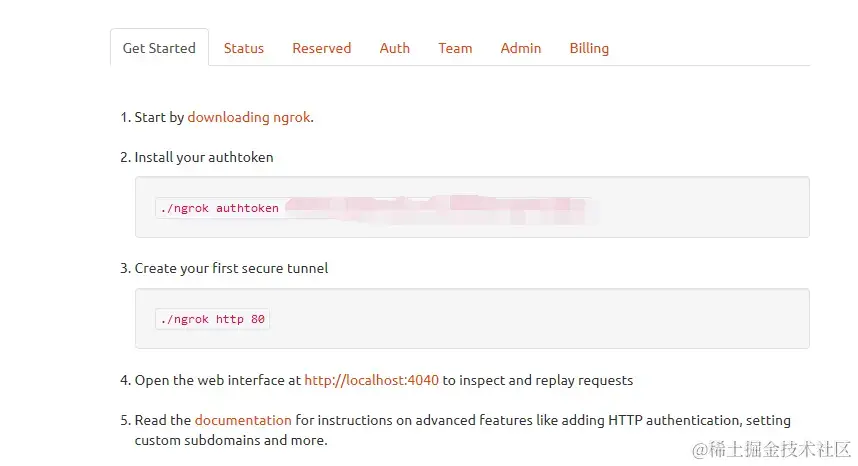Click 'to inspect and replay requests' text
Image resolution: width=858 pixels, height=466 pixels.
coord(538,380)
